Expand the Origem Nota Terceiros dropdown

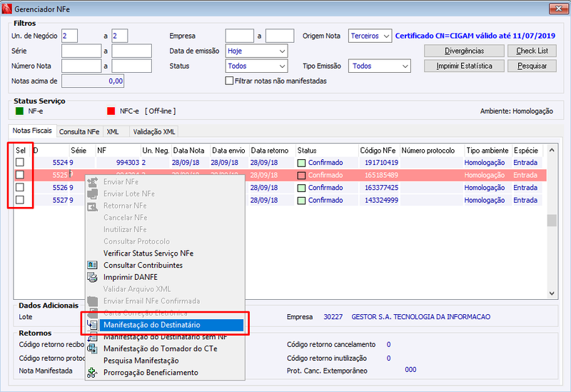(370, 36)
